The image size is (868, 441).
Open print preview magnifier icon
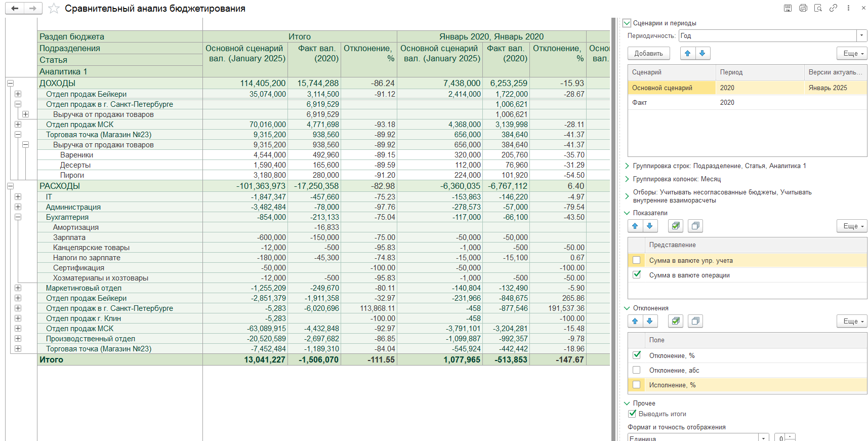(x=818, y=8)
